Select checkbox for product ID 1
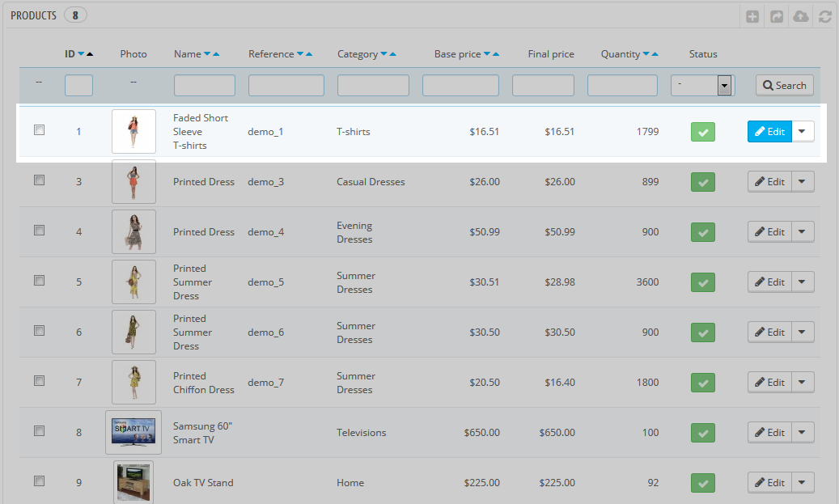The image size is (839, 504). click(39, 130)
